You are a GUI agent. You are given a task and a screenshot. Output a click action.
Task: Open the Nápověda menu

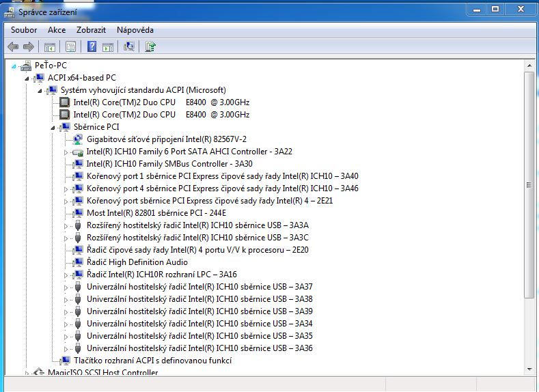(x=135, y=30)
